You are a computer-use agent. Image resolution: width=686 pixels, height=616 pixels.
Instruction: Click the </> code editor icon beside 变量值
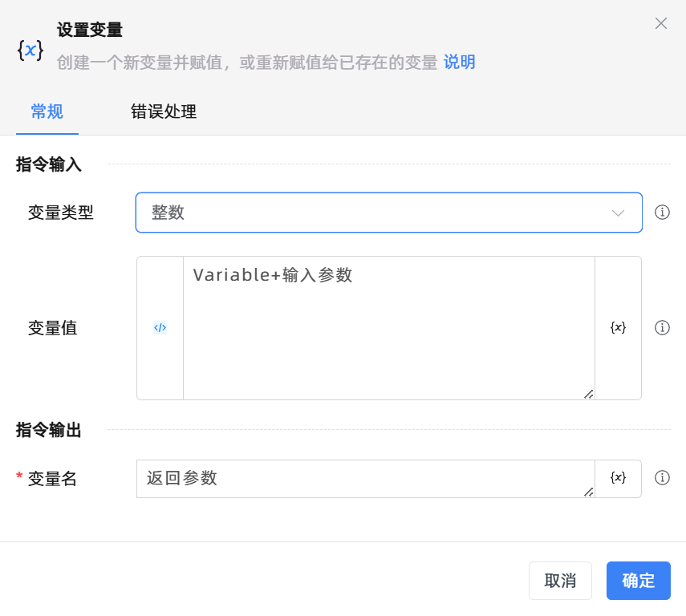pyautogui.click(x=160, y=327)
